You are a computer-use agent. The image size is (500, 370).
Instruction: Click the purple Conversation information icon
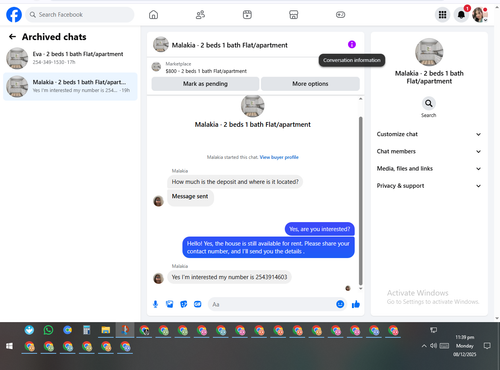pyautogui.click(x=352, y=44)
